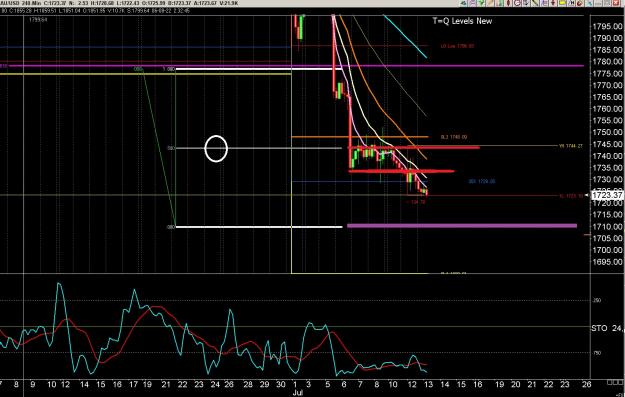Select the thick purple line near 1710
Screen dimensions: 625x397
tap(462, 226)
